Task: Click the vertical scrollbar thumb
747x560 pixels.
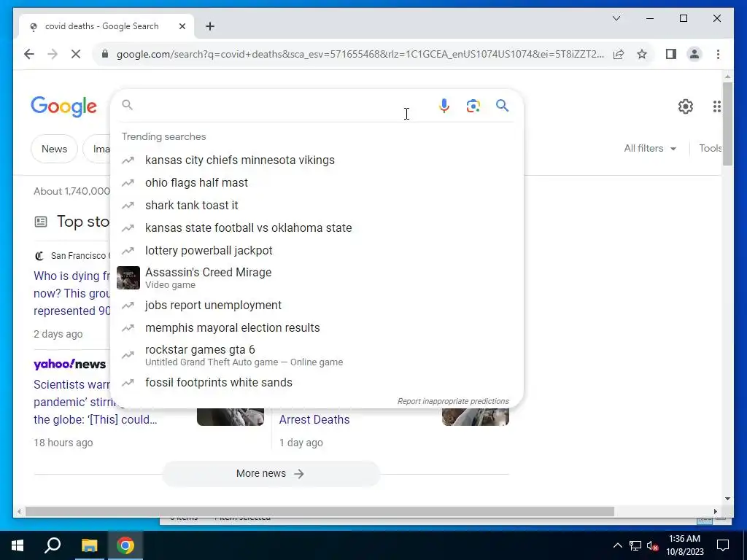Action: (x=727, y=124)
